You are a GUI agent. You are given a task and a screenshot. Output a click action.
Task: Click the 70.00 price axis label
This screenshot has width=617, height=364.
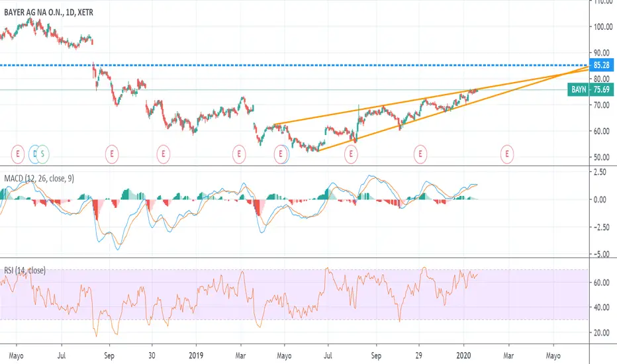pyautogui.click(x=603, y=105)
